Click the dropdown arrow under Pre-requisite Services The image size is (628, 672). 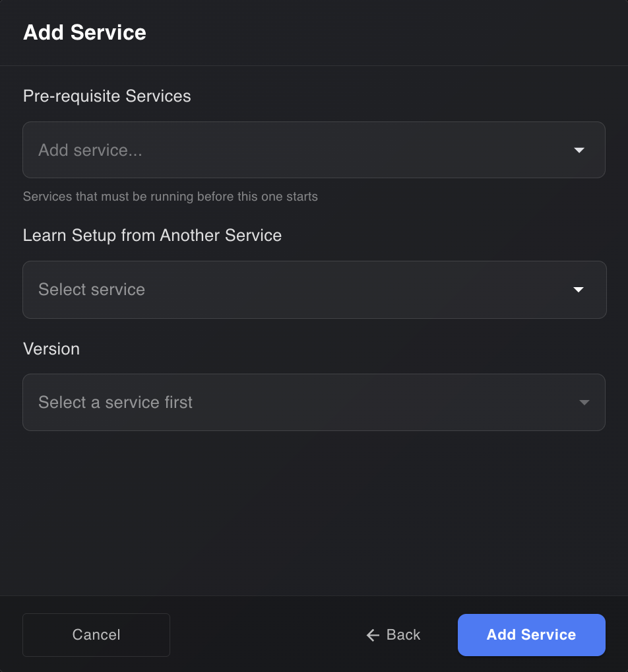(579, 150)
